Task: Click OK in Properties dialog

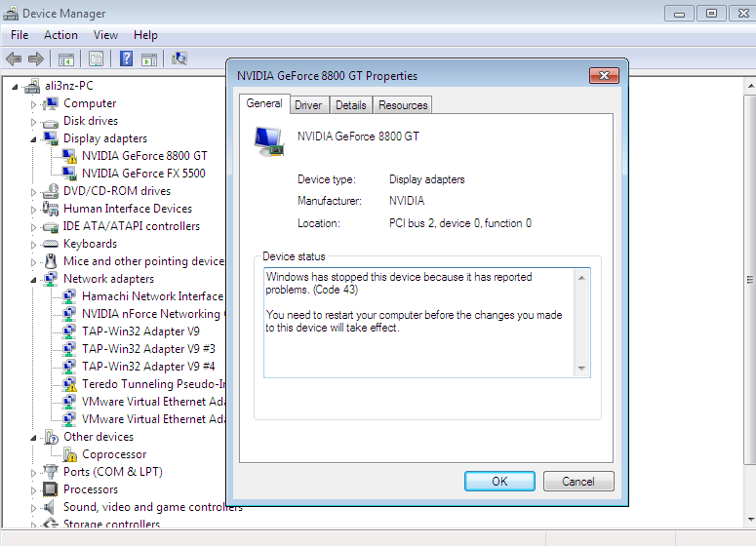Action: [x=499, y=481]
